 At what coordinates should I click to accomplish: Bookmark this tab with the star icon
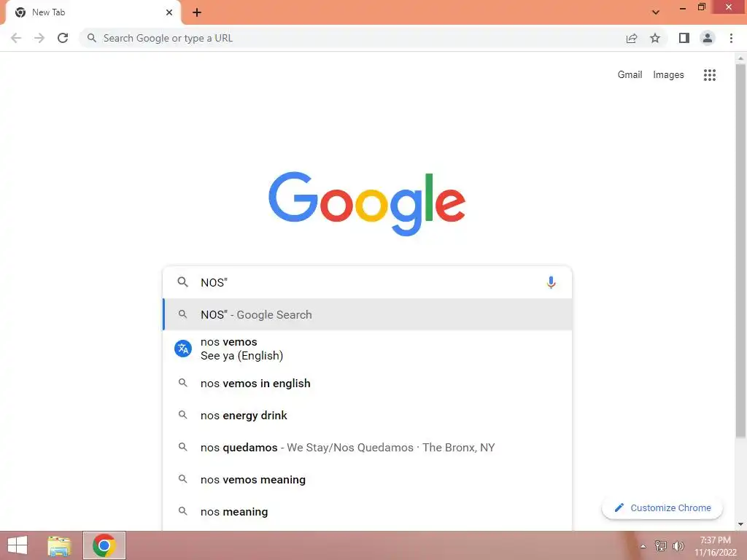[x=655, y=38]
